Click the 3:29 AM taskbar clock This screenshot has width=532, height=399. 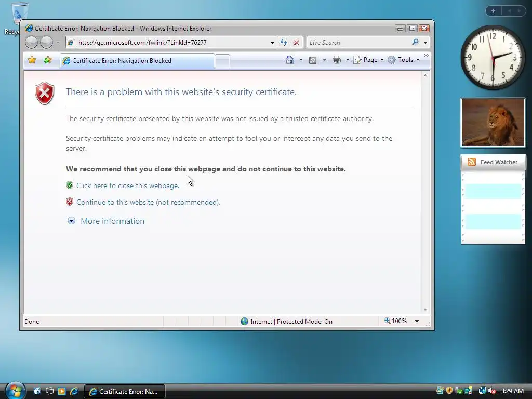pos(512,391)
